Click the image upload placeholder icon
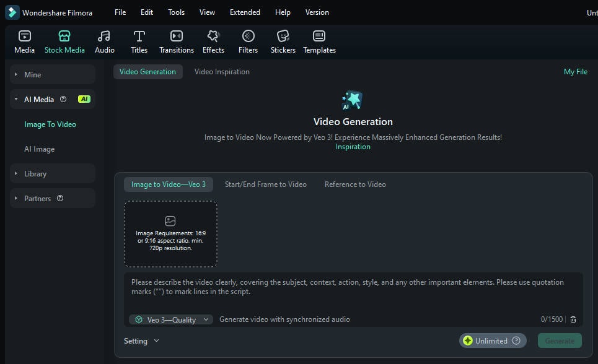Image resolution: width=598 pixels, height=364 pixels. coord(170,220)
